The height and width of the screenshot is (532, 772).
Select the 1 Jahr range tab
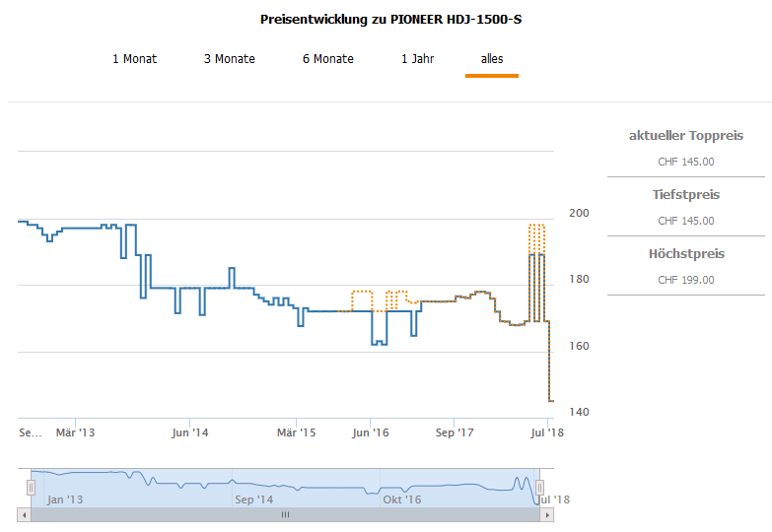[417, 59]
